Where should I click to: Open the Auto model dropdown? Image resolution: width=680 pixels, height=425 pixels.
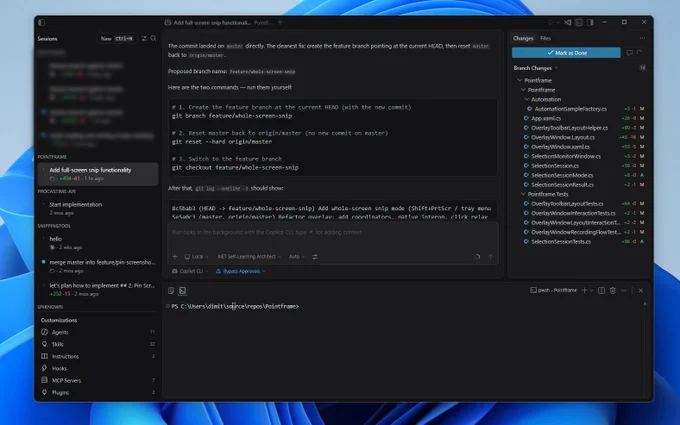pos(297,257)
